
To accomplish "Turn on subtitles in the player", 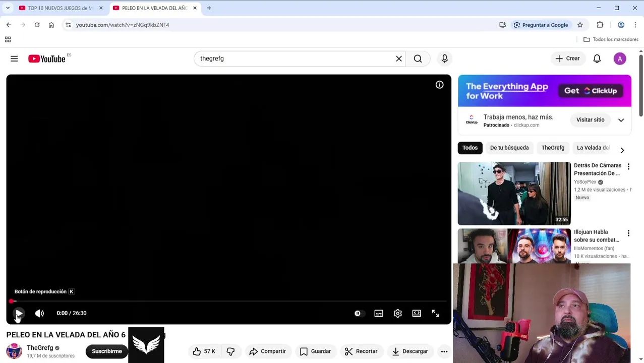I will pyautogui.click(x=379, y=313).
